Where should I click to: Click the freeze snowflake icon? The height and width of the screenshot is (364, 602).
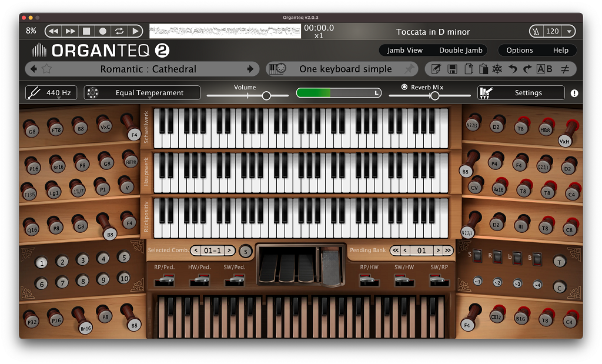pyautogui.click(x=497, y=69)
